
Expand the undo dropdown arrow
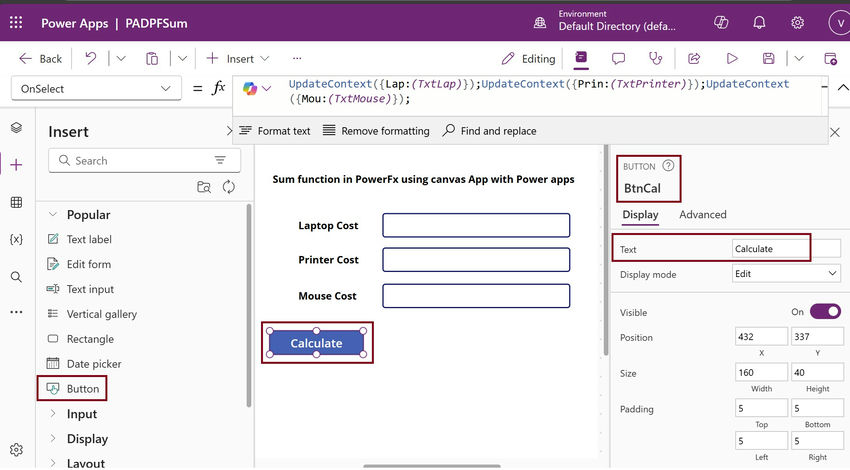tap(121, 59)
